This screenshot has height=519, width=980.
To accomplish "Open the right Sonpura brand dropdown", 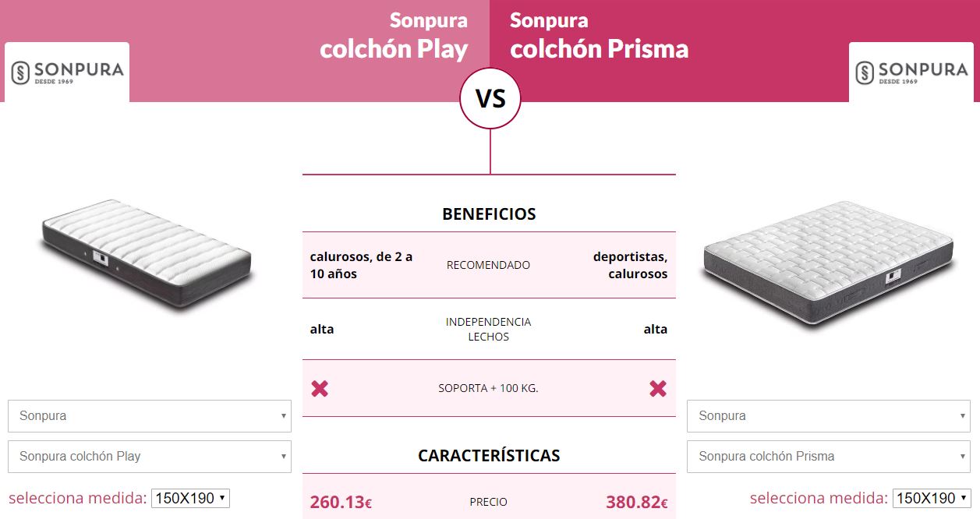I will pyautogui.click(x=829, y=416).
